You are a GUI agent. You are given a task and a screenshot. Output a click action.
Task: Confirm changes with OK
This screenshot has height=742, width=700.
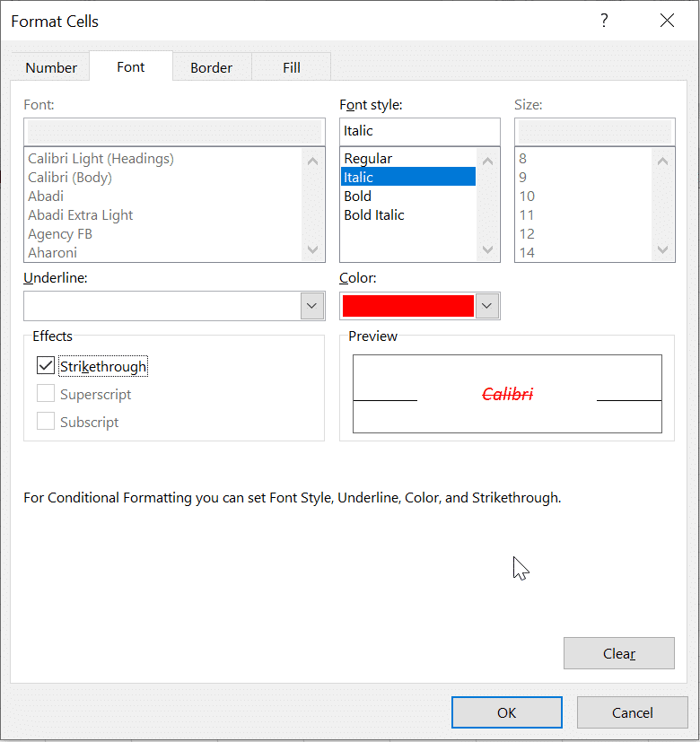click(x=506, y=712)
